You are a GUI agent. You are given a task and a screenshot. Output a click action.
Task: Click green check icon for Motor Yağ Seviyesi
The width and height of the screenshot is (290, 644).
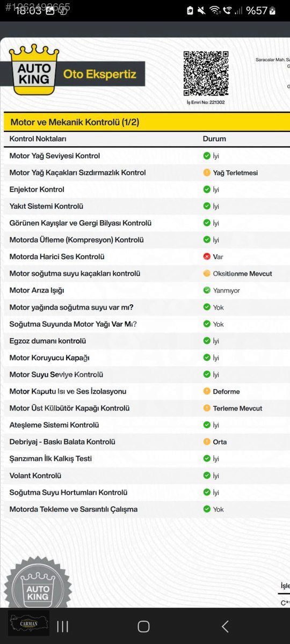coord(207,156)
